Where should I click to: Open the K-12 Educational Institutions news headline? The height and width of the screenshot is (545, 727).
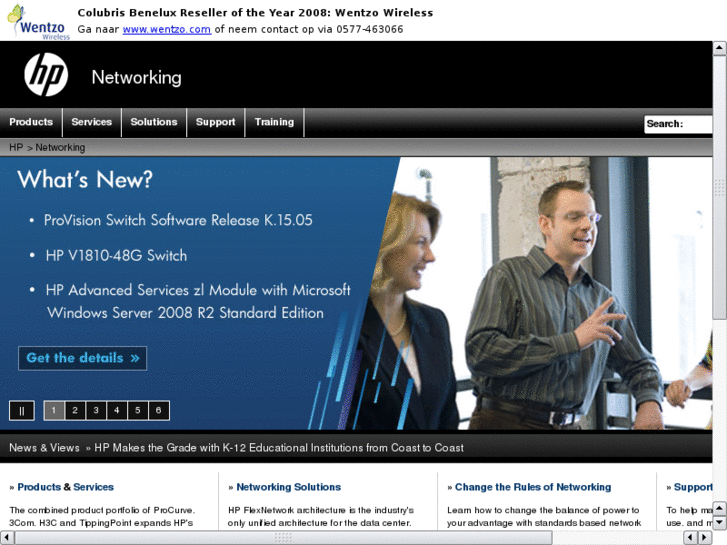pos(279,448)
